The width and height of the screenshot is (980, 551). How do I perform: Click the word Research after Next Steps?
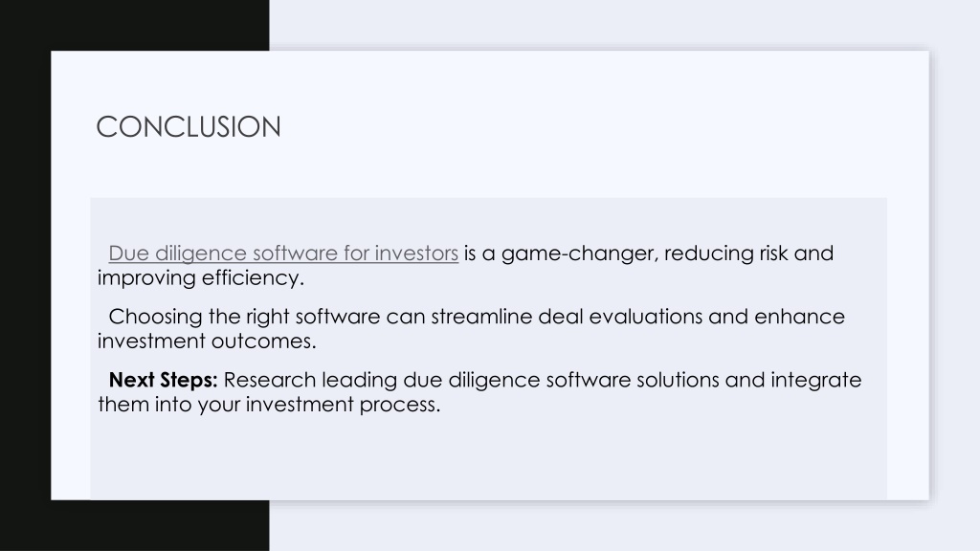[x=269, y=380]
